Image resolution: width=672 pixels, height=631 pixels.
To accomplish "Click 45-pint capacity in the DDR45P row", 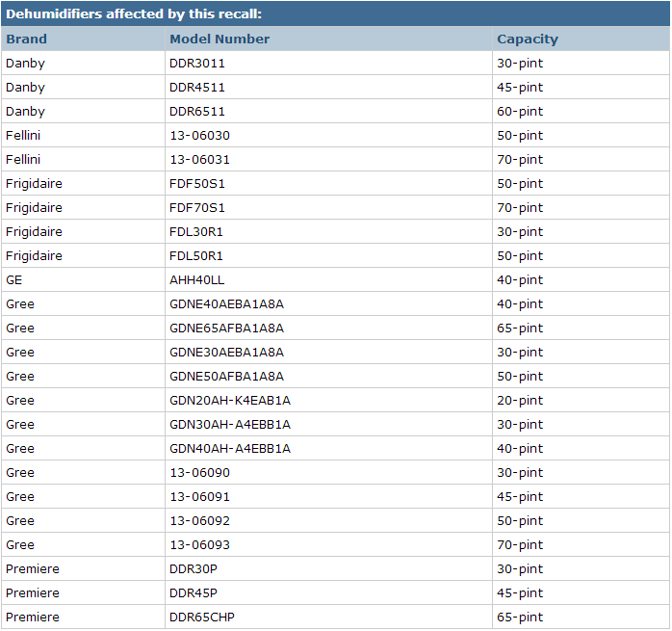I will [x=520, y=593].
